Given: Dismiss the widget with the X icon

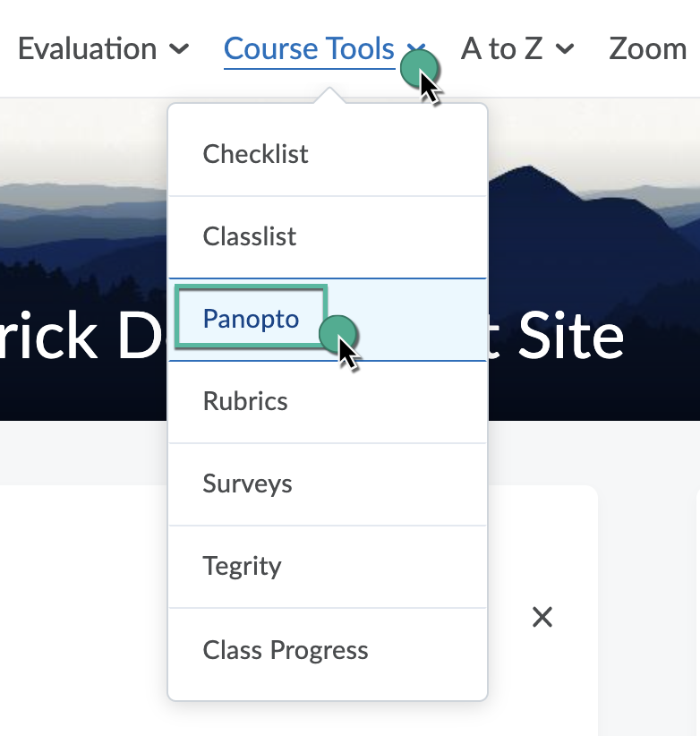Looking at the screenshot, I should tap(542, 617).
